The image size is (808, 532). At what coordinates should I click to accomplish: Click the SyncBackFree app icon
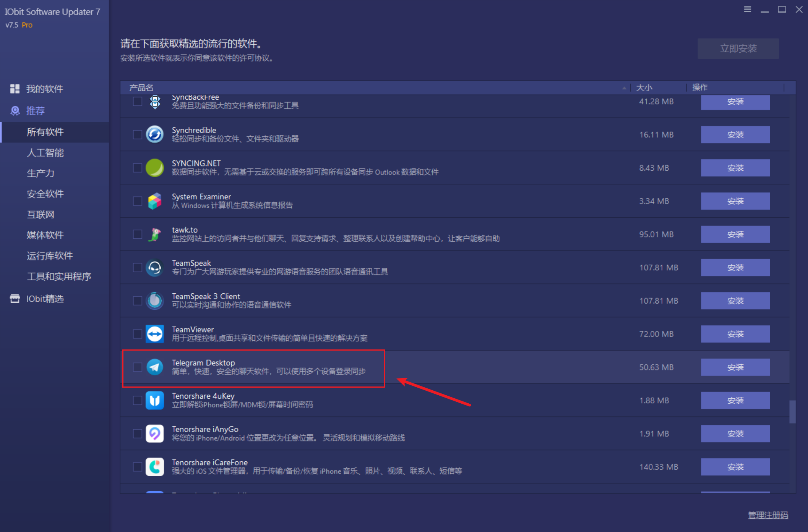click(x=155, y=102)
